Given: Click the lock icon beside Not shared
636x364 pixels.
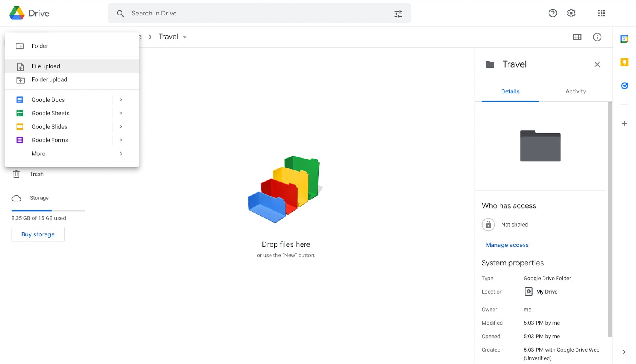Looking at the screenshot, I should [488, 225].
